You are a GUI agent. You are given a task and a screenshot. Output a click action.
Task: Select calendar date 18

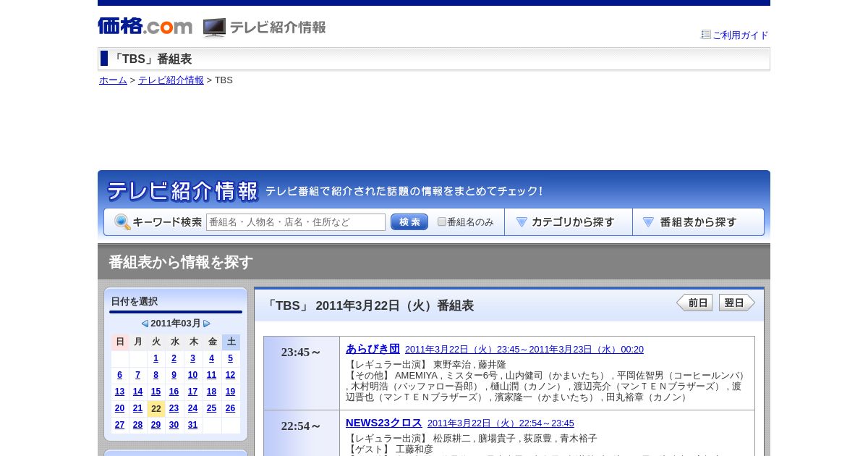coord(211,392)
